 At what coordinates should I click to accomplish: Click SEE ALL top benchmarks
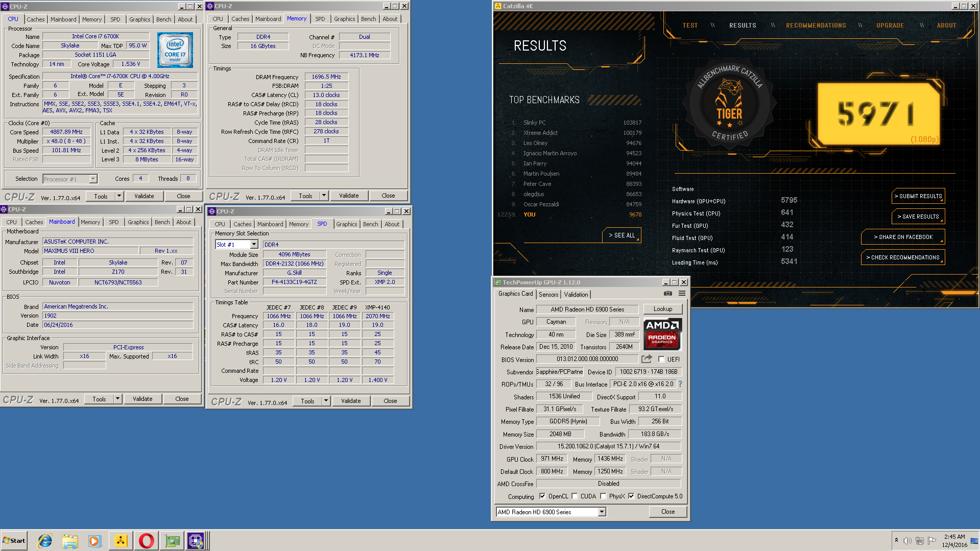622,235
